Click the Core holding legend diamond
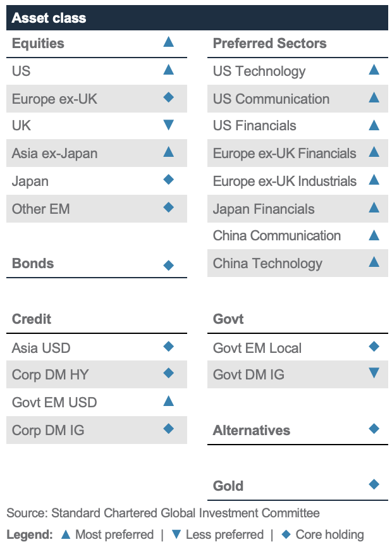The height and width of the screenshot is (554, 392). [286, 534]
